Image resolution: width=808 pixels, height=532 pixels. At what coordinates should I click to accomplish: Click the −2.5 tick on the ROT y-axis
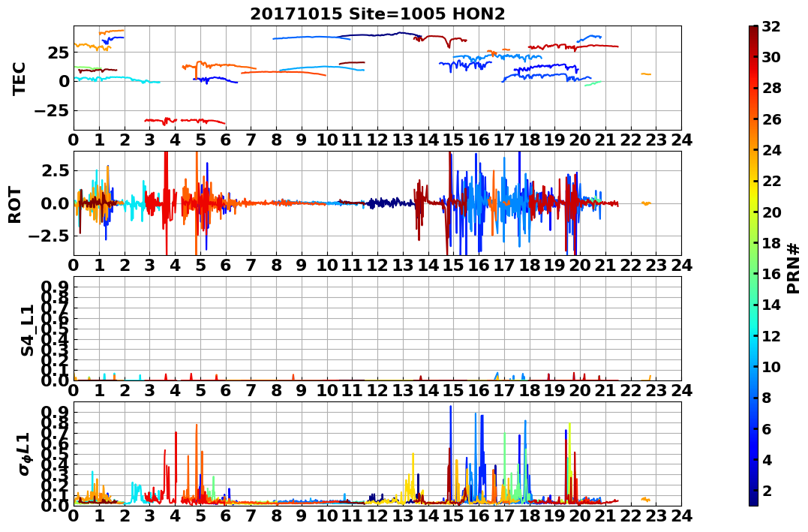[x=50, y=236]
